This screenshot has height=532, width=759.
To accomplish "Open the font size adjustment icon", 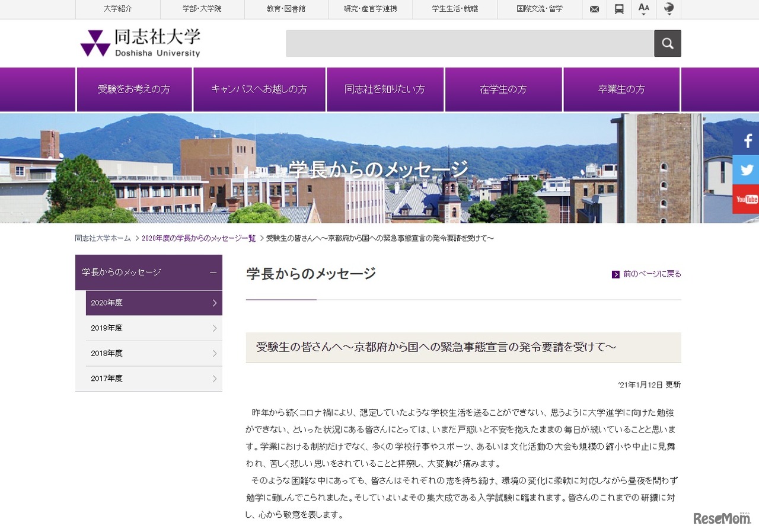I will coord(644,9).
